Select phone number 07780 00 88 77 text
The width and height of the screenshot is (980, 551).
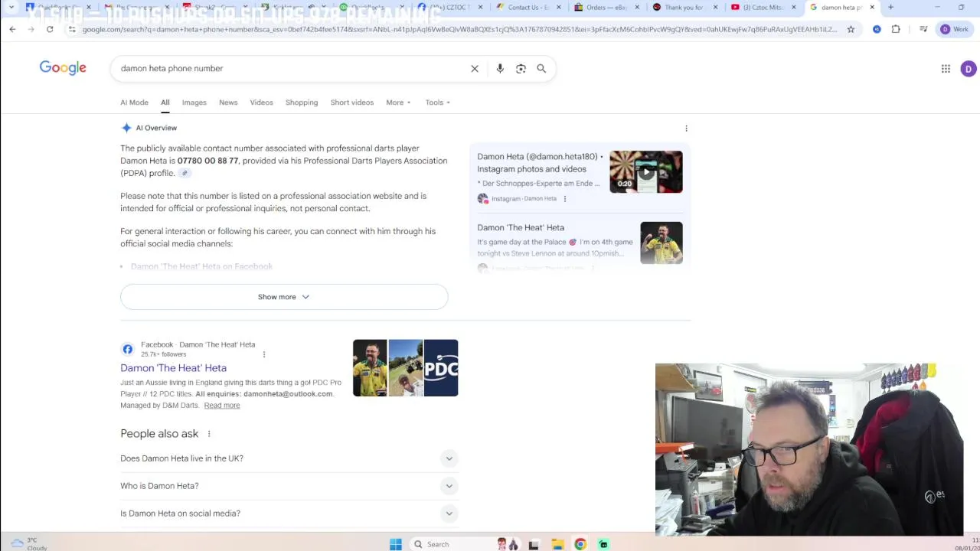(207, 161)
